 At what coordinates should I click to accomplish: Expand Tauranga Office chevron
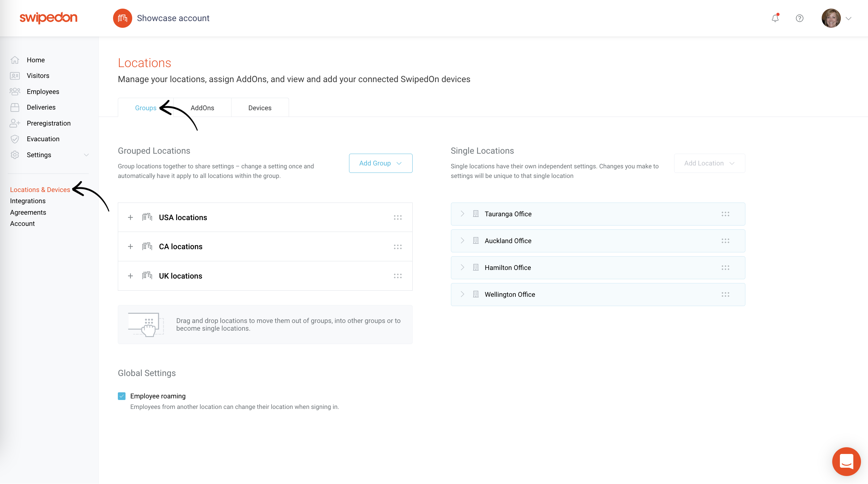pyautogui.click(x=462, y=214)
